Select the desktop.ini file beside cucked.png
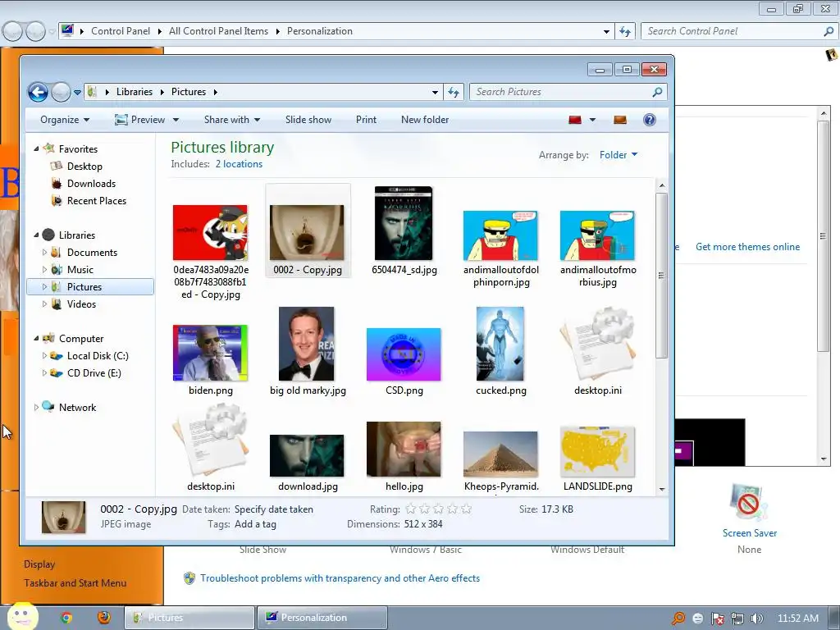 tap(598, 351)
